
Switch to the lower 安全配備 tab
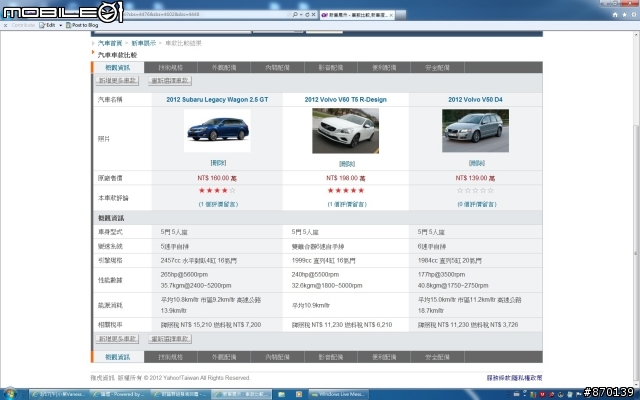pos(437,357)
